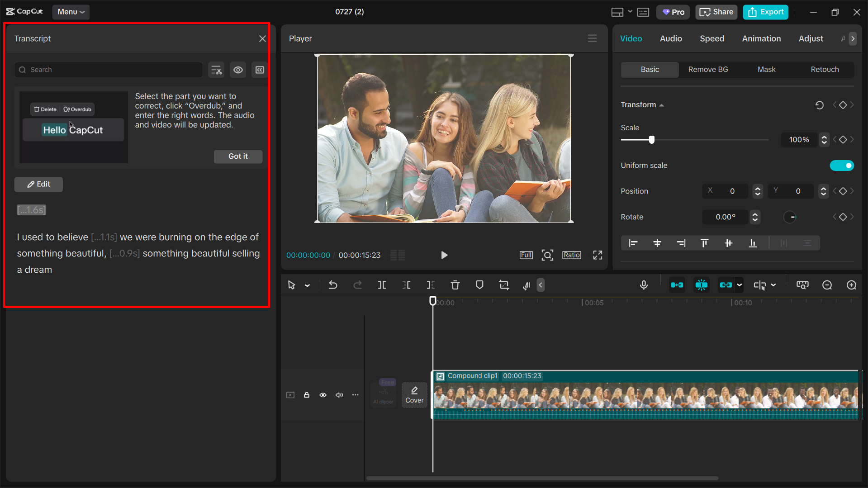Play the video preview

444,255
